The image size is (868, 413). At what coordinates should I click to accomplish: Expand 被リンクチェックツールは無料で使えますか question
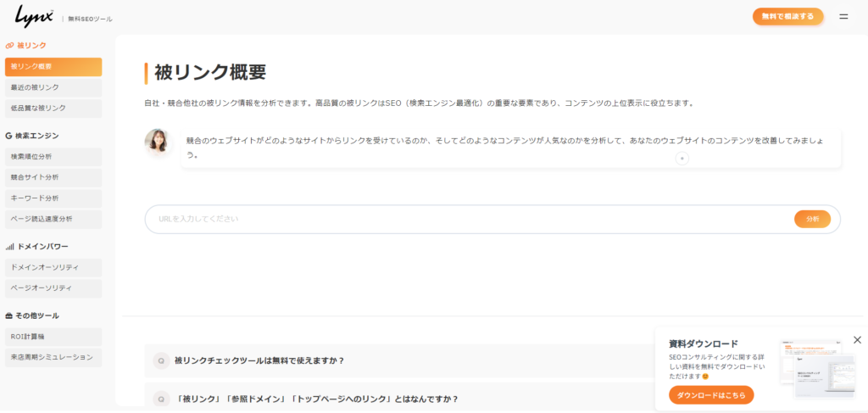(x=259, y=360)
